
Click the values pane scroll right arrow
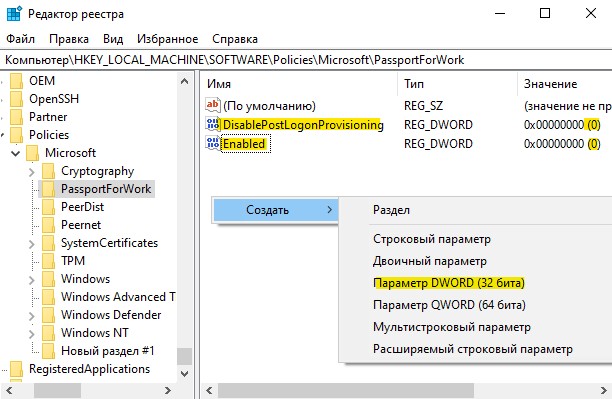tap(604, 390)
